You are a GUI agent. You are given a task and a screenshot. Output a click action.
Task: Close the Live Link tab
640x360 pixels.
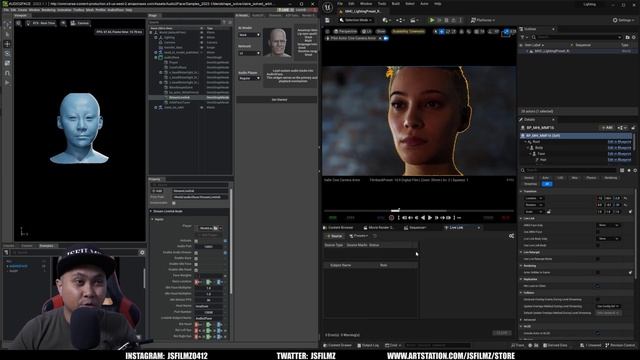pos(478,227)
